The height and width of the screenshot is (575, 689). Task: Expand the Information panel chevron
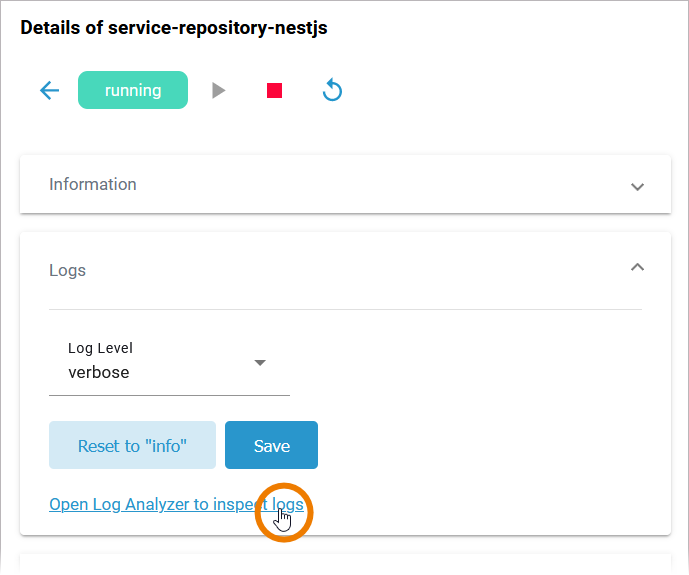(637, 186)
